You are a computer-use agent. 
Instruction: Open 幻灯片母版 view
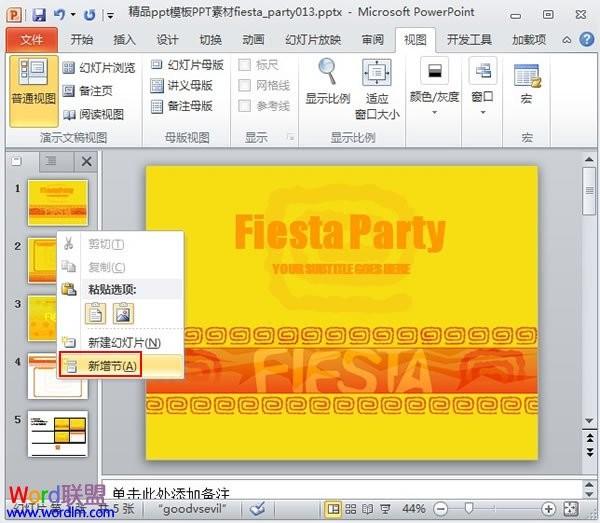coord(187,65)
